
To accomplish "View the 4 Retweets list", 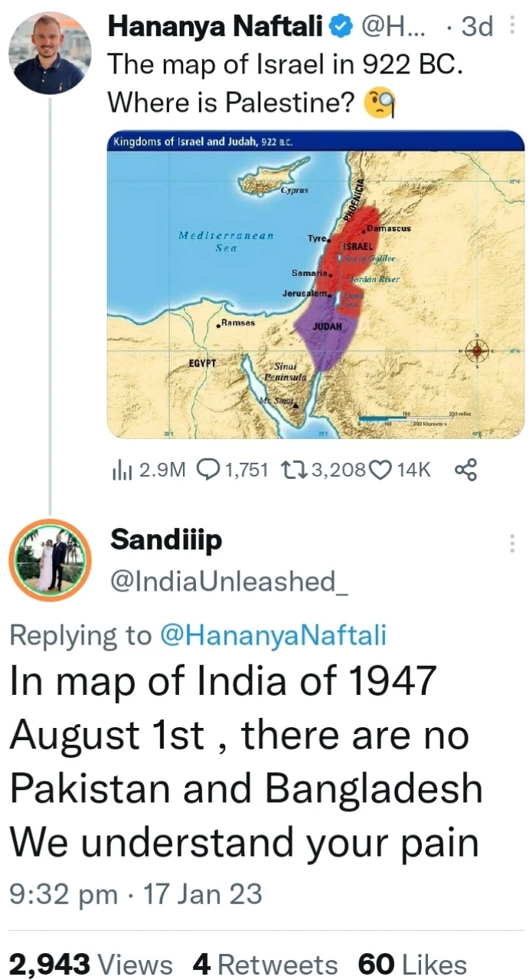I will pyautogui.click(x=265, y=964).
